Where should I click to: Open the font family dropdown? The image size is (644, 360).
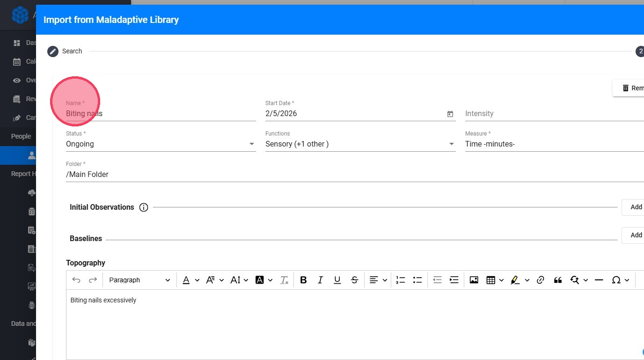[x=215, y=280]
